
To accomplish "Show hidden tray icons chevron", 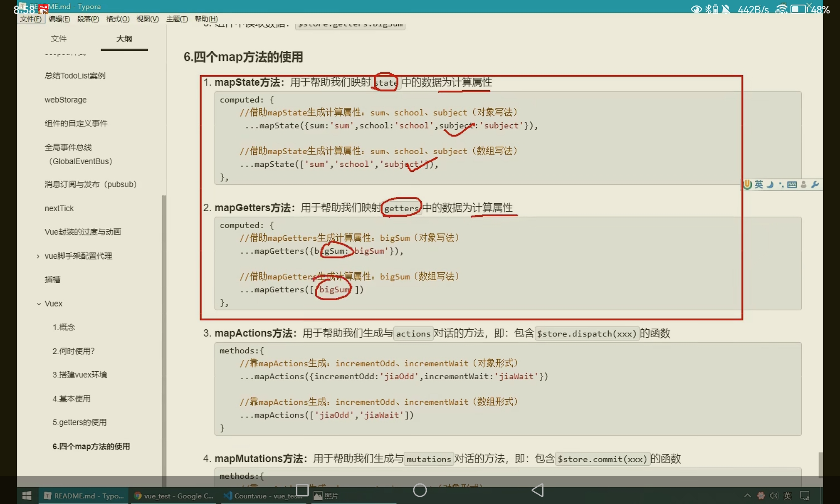I will (747, 496).
